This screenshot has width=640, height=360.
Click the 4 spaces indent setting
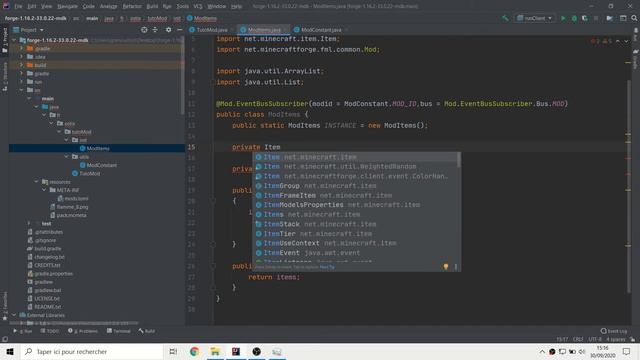point(615,339)
